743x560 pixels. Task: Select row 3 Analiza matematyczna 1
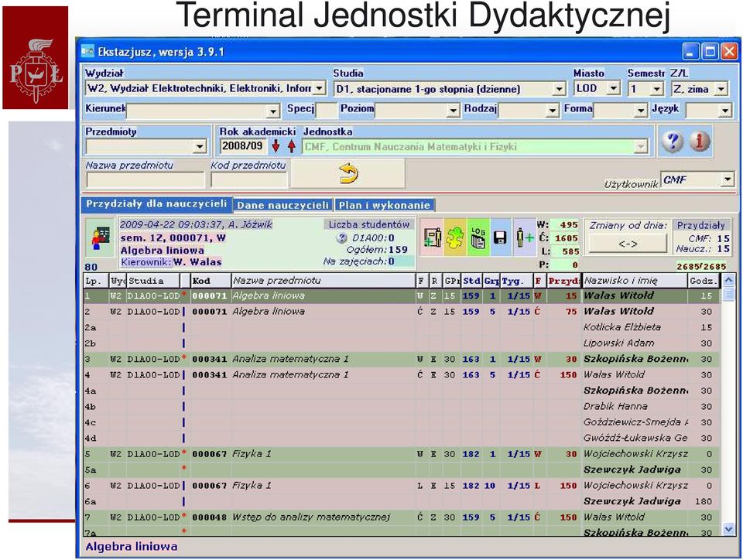point(402,359)
